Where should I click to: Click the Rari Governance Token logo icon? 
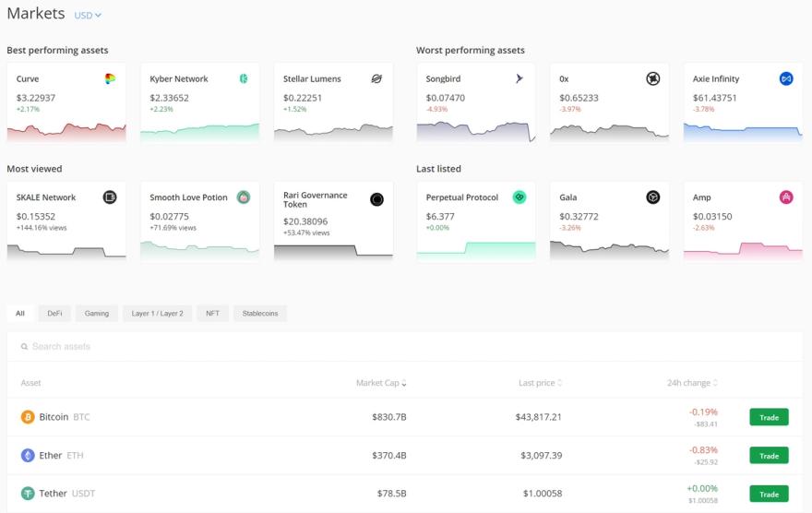(377, 199)
